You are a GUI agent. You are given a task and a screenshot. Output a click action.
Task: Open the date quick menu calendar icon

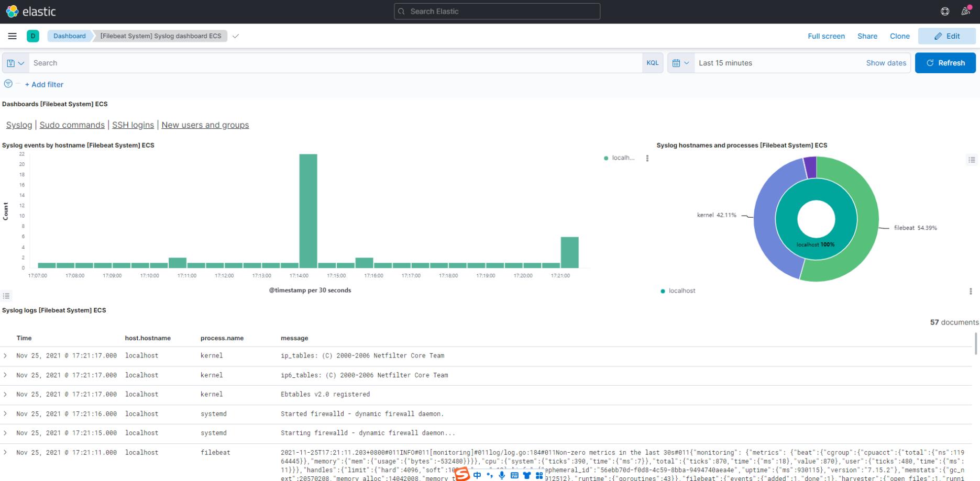(x=681, y=63)
